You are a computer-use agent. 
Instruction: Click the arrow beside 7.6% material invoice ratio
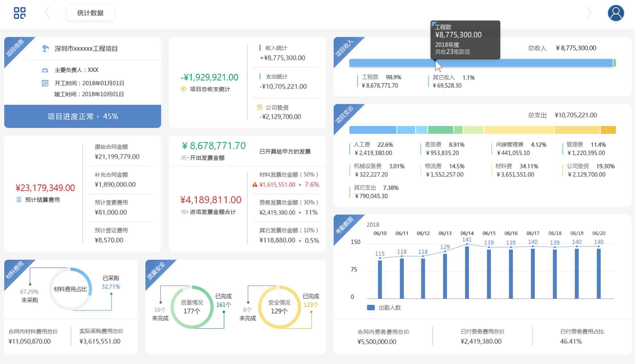[300, 185]
